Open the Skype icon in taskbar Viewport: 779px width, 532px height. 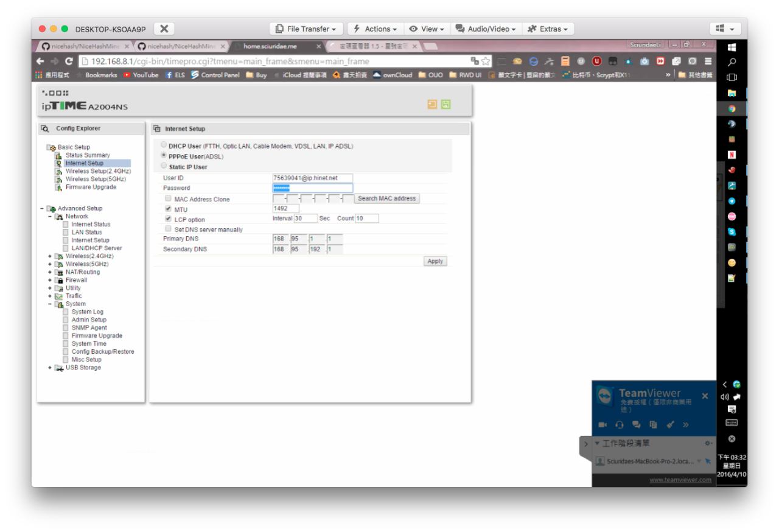point(731,232)
